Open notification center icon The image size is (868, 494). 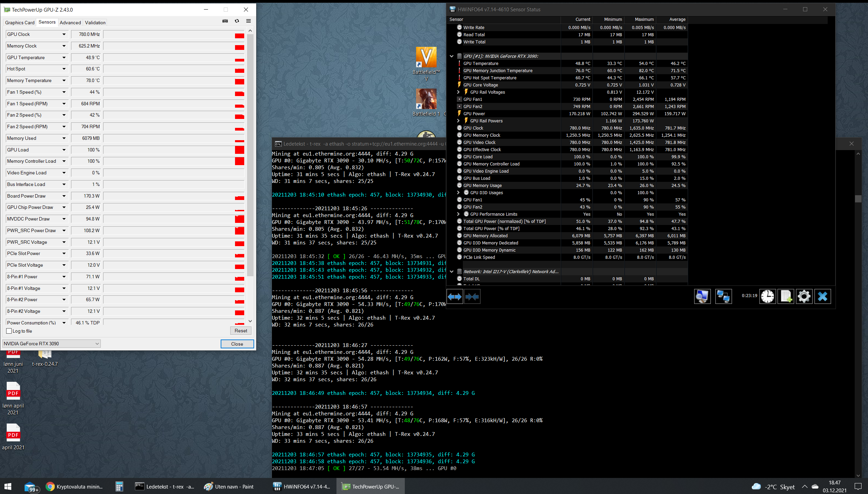[858, 486]
